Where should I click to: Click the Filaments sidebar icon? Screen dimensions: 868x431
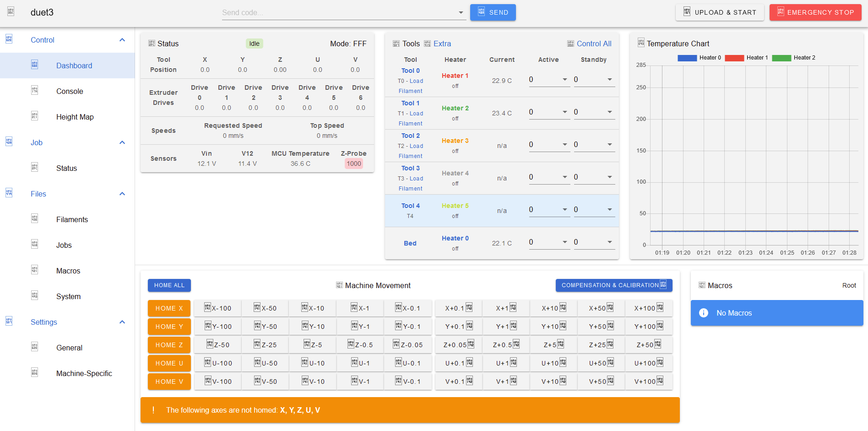pyautogui.click(x=34, y=218)
